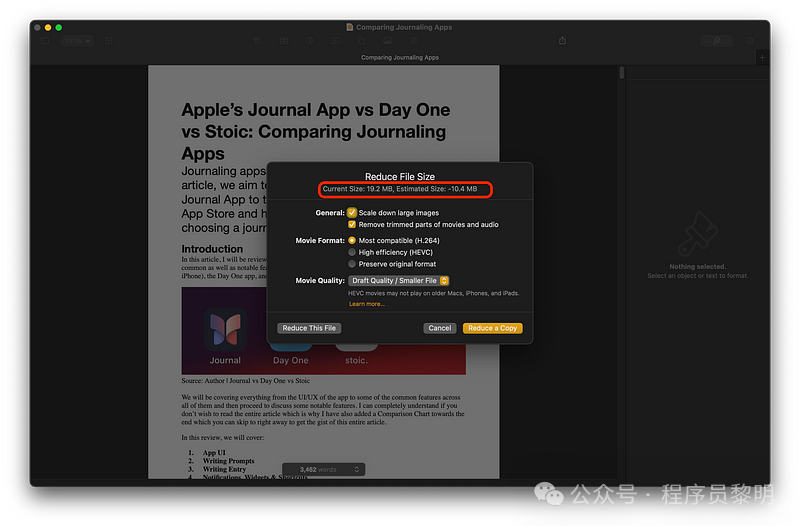Click the document title file icon
This screenshot has width=800, height=526.
[349, 27]
